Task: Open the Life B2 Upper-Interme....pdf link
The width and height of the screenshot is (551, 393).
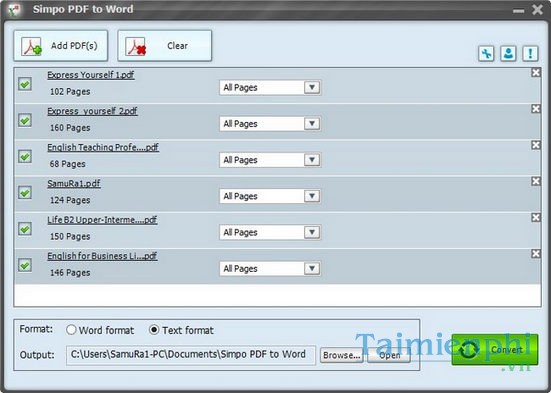Action: tap(102, 220)
